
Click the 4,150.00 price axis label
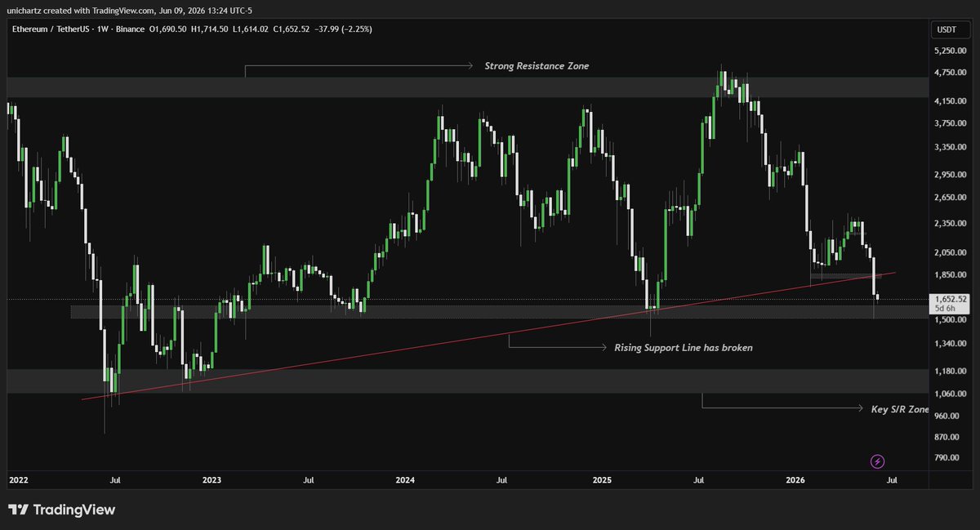pos(951,101)
